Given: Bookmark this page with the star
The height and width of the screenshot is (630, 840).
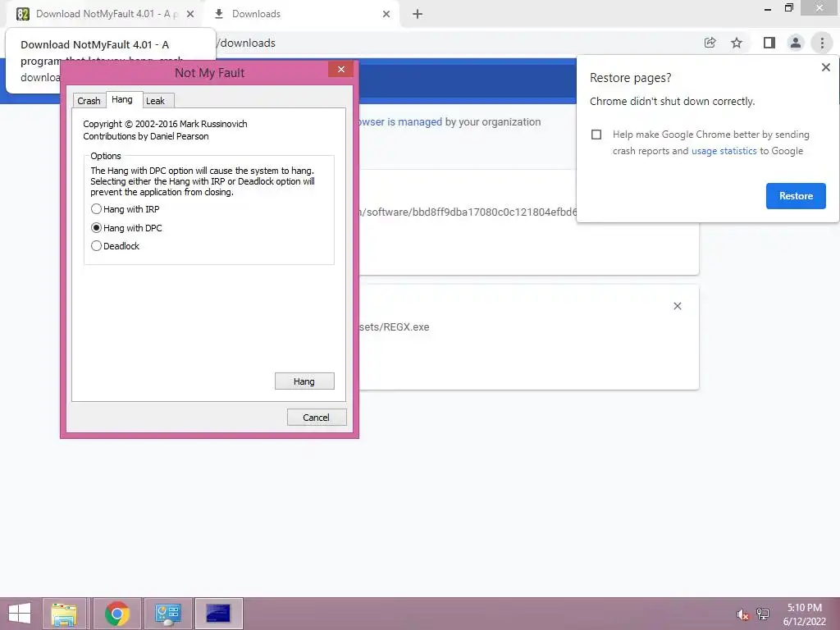Looking at the screenshot, I should (x=737, y=43).
